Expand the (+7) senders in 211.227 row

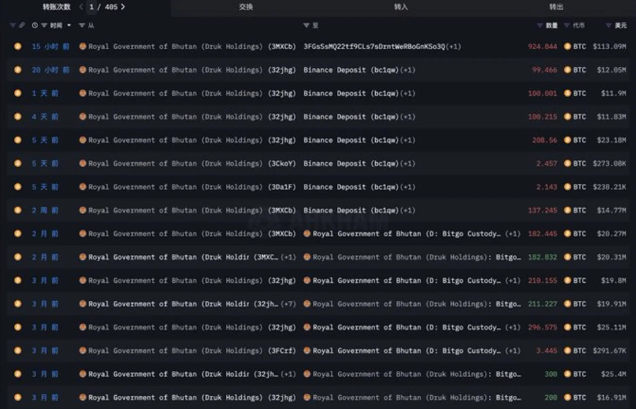click(x=288, y=304)
